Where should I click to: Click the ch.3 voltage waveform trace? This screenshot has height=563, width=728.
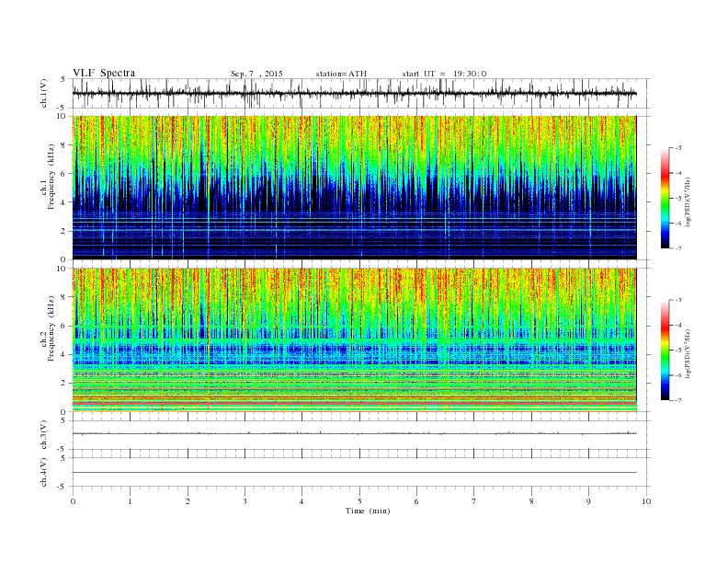pos(354,433)
